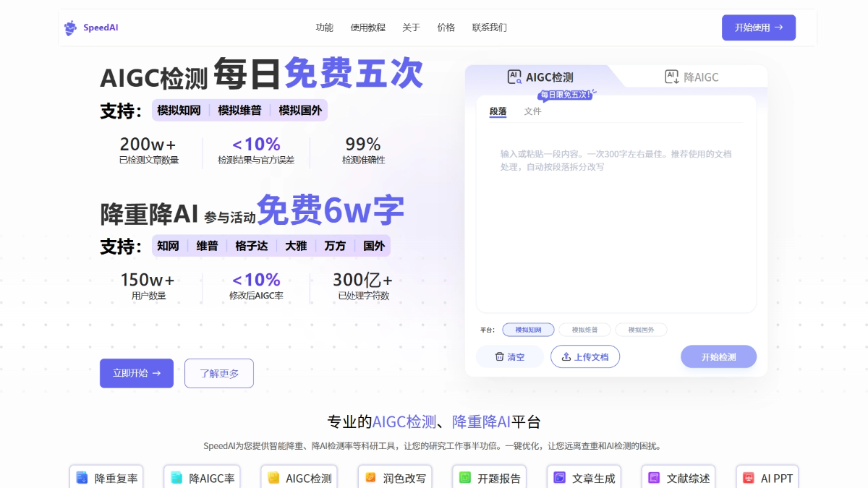
Task: Select the 模拟维普 platform option
Action: pos(585,330)
